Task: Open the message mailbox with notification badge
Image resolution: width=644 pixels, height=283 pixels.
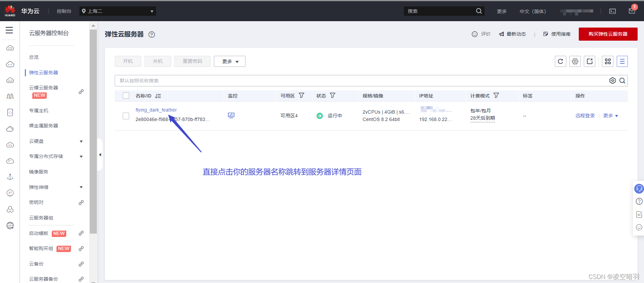Action: pos(632,11)
